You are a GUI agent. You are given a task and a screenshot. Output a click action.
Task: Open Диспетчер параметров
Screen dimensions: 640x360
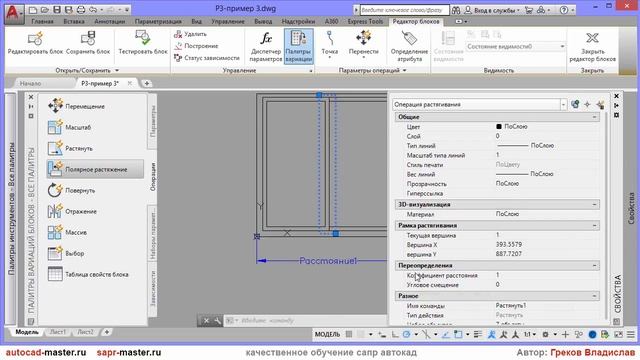pyautogui.click(x=266, y=47)
